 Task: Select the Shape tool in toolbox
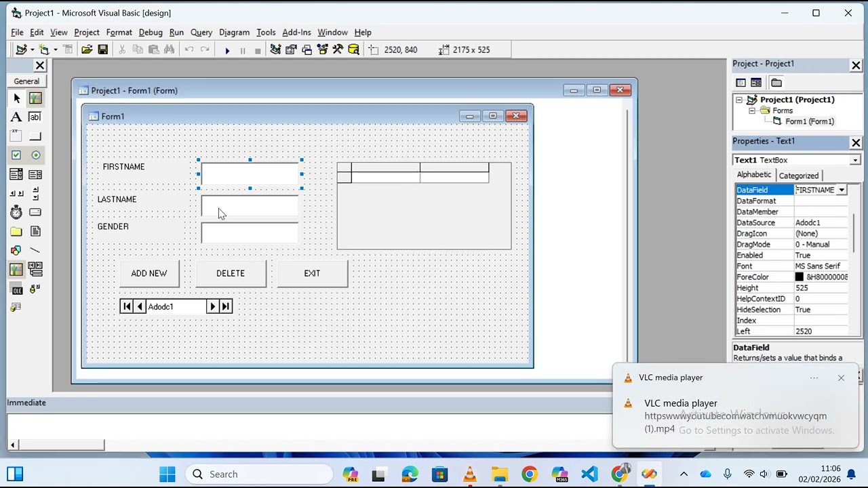[x=16, y=250]
